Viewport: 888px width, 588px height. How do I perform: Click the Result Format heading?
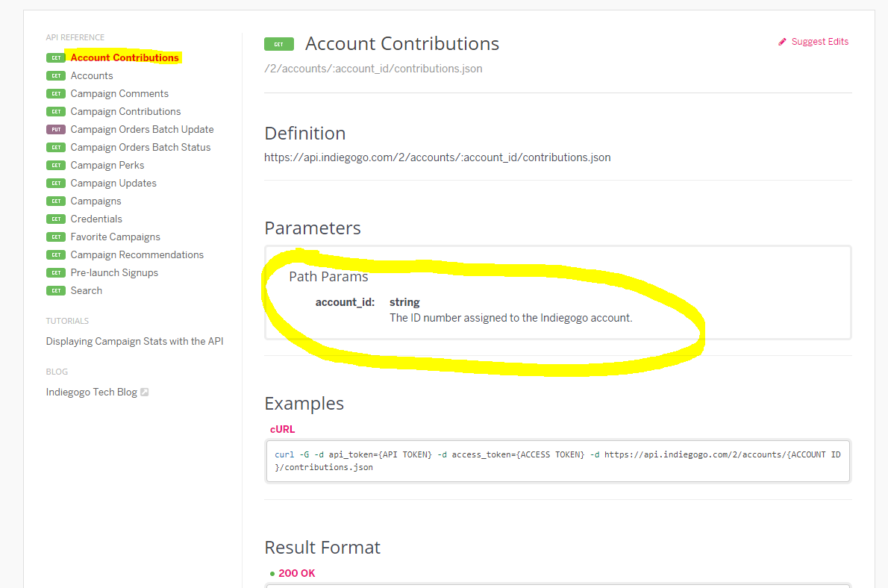[x=322, y=547]
